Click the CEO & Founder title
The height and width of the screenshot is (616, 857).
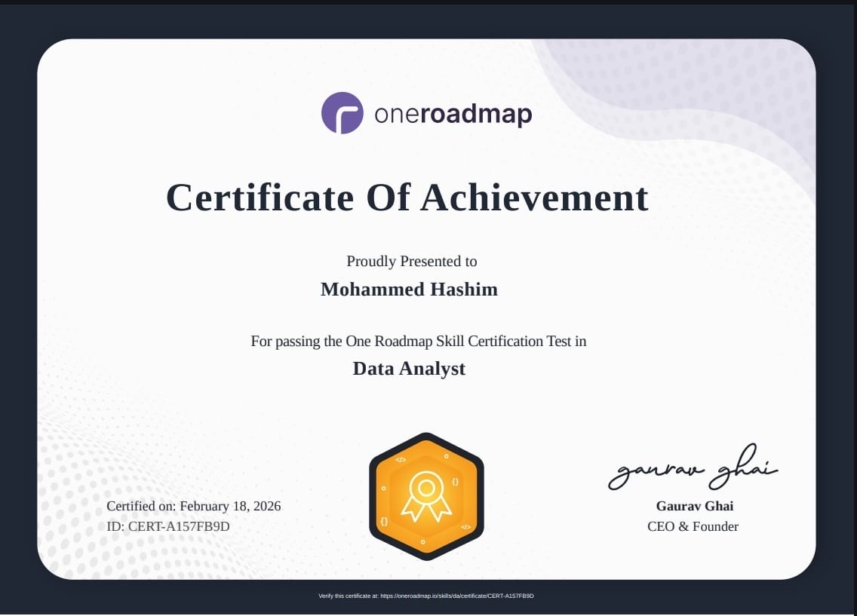click(x=693, y=526)
